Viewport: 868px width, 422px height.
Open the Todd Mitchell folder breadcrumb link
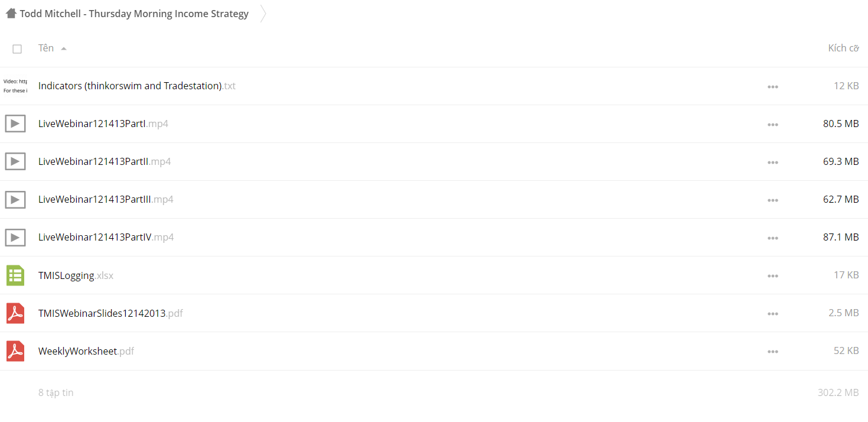pos(134,14)
